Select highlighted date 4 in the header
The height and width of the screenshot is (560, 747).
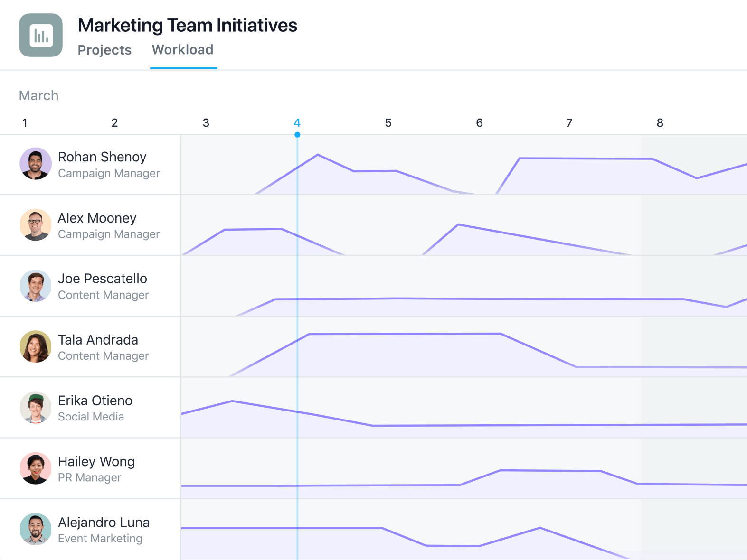[x=297, y=123]
